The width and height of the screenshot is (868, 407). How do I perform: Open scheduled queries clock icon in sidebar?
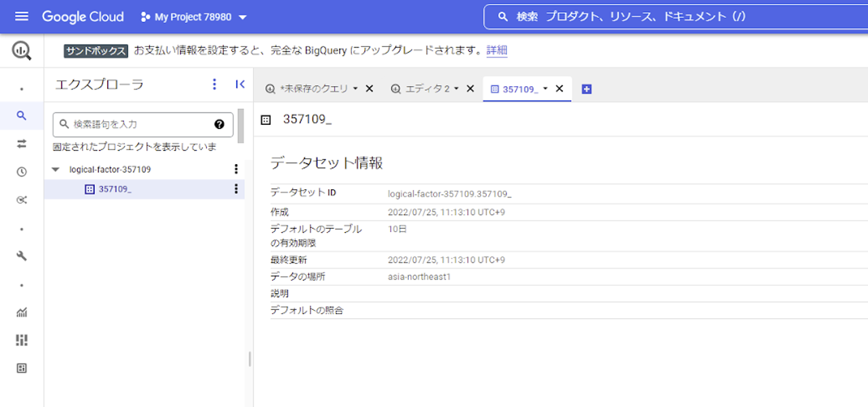tap(22, 172)
